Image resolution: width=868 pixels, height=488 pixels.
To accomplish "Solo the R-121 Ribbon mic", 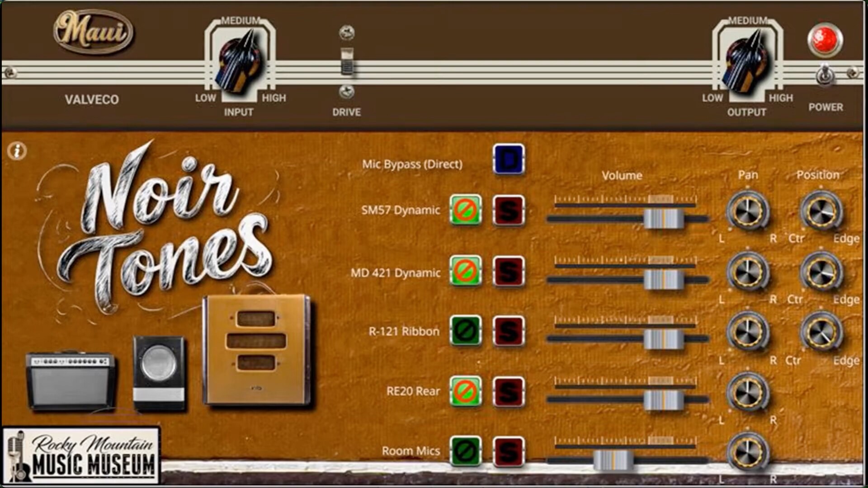I will (509, 331).
